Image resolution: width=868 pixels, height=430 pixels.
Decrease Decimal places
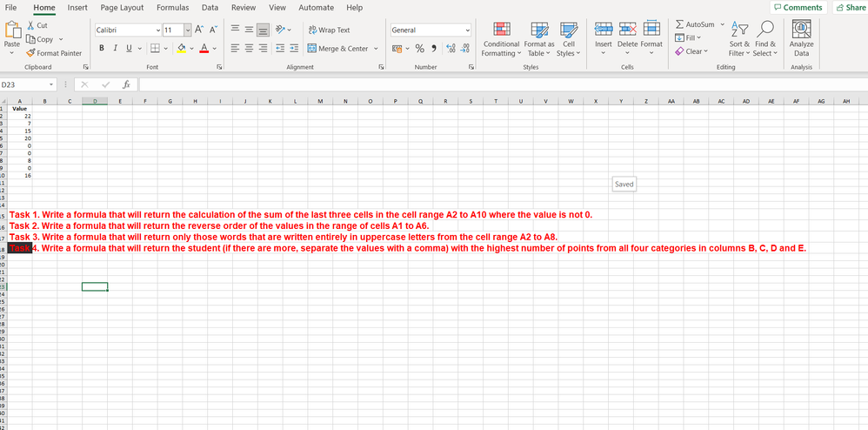464,49
